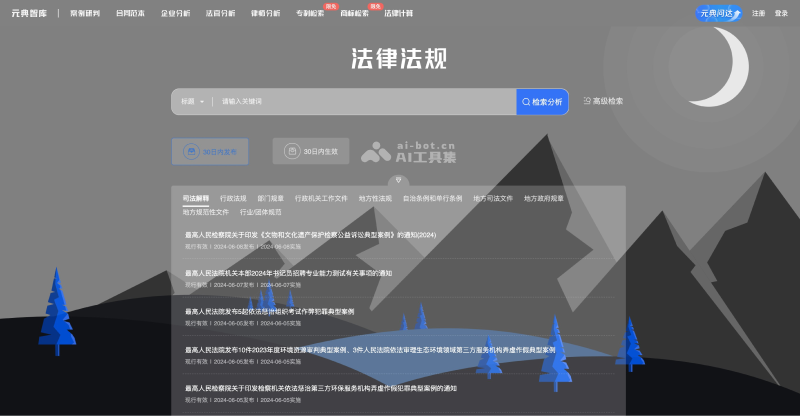800x416 pixels.
Task: Click the 元典智库 logo
Action: pyautogui.click(x=29, y=13)
